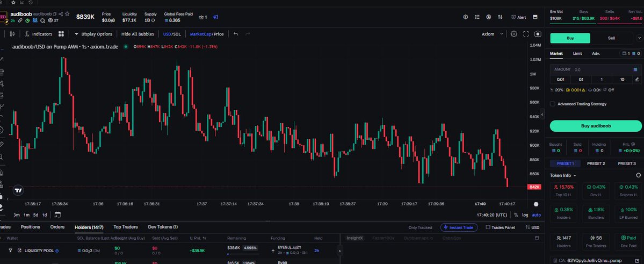Screen dimensions: 644x264
Task: Sort by U. PnL column
Action: click(198, 238)
